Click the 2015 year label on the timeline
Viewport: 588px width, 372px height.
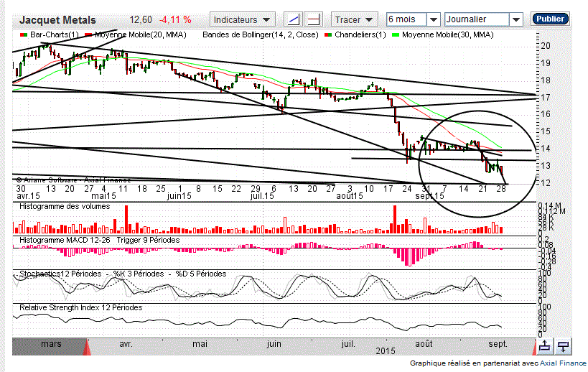[x=386, y=351]
